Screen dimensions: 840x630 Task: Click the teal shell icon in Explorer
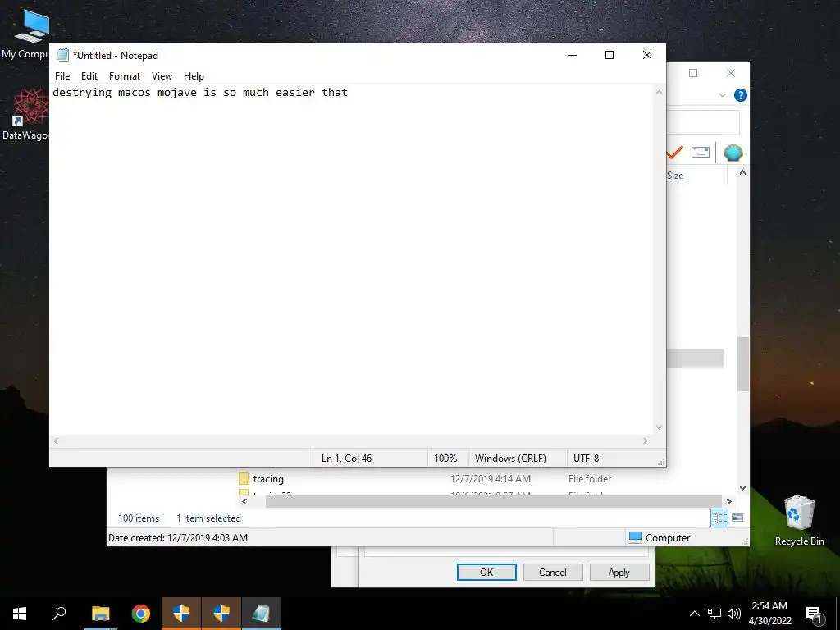click(733, 153)
